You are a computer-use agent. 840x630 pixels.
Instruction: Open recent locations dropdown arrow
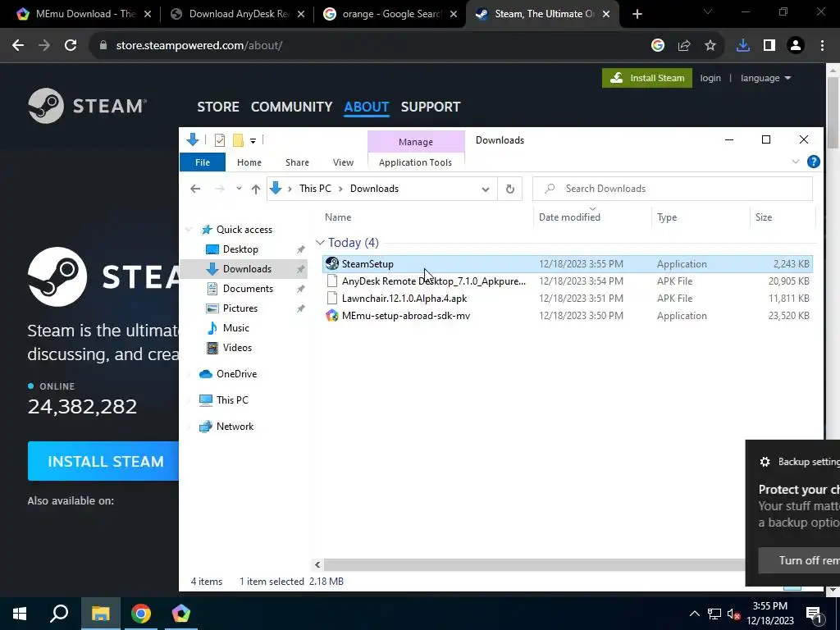coord(239,189)
